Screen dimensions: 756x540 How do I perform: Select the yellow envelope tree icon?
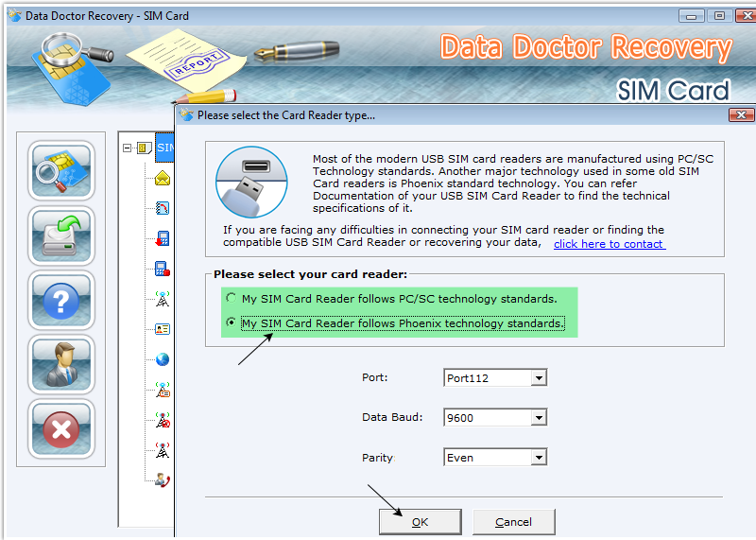(x=163, y=178)
